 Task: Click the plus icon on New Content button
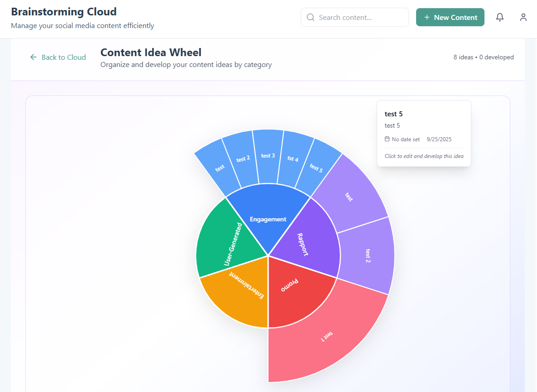[x=426, y=17]
